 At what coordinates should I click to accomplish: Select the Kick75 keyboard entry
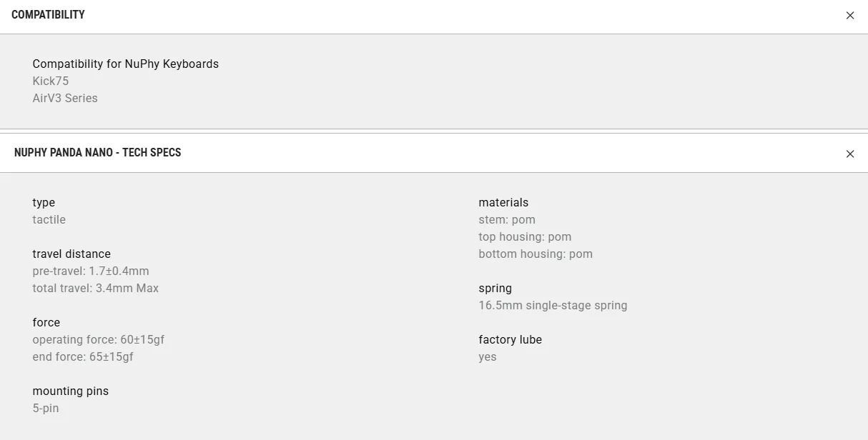(x=51, y=81)
